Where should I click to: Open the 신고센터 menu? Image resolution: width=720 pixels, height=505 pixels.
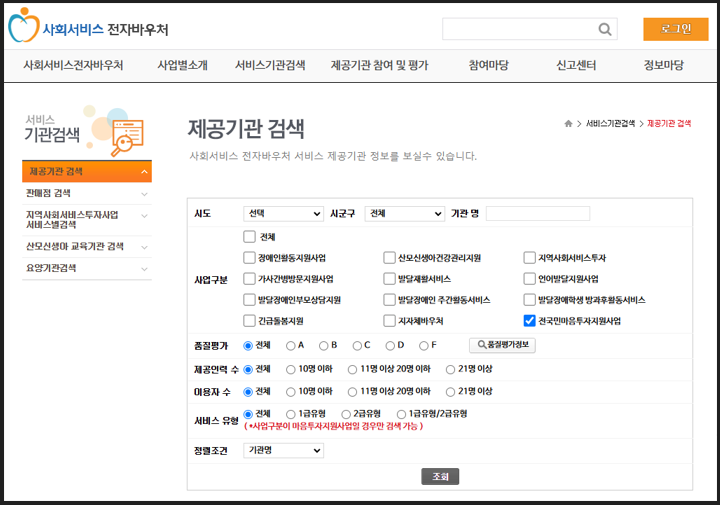(576, 65)
